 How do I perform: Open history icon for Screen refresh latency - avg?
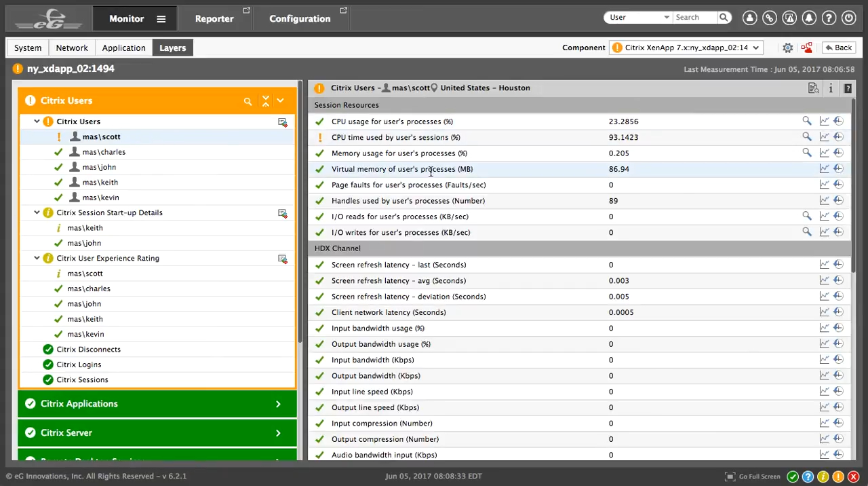coord(838,280)
